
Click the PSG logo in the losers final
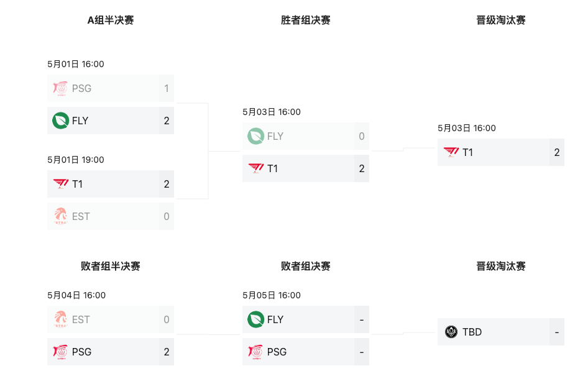pyautogui.click(x=255, y=352)
